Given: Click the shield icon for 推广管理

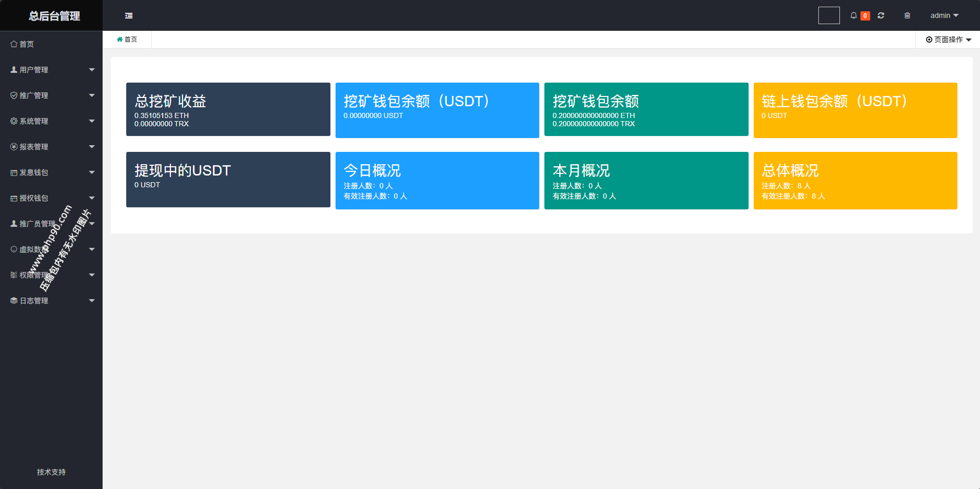Looking at the screenshot, I should pyautogui.click(x=14, y=95).
